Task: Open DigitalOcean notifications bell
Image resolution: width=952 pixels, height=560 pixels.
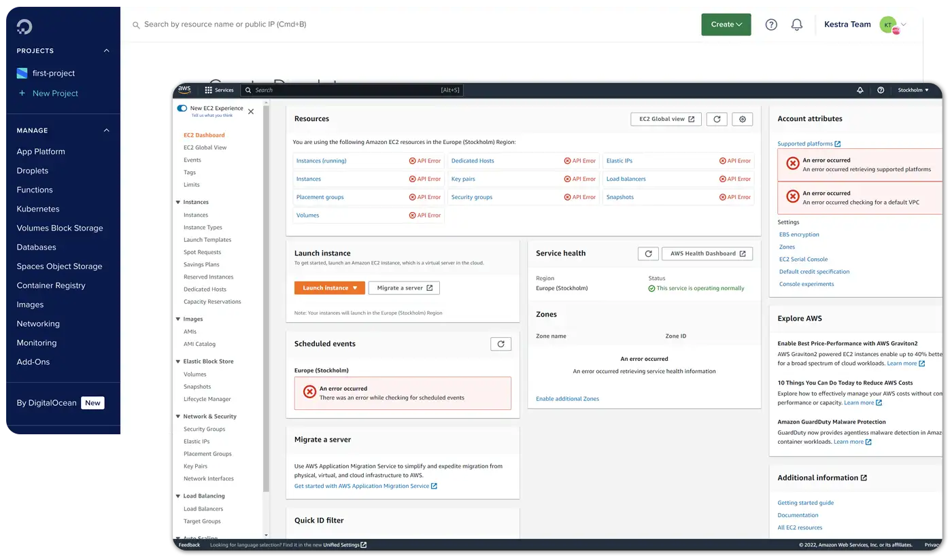Action: tap(797, 24)
